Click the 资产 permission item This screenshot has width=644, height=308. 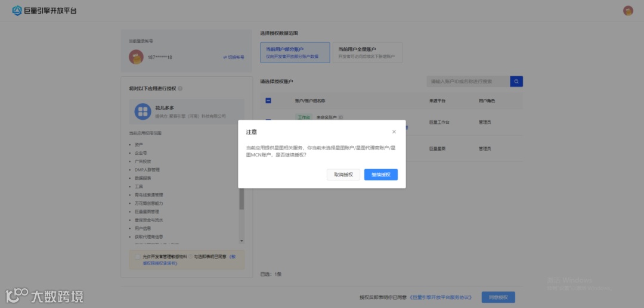point(139,145)
